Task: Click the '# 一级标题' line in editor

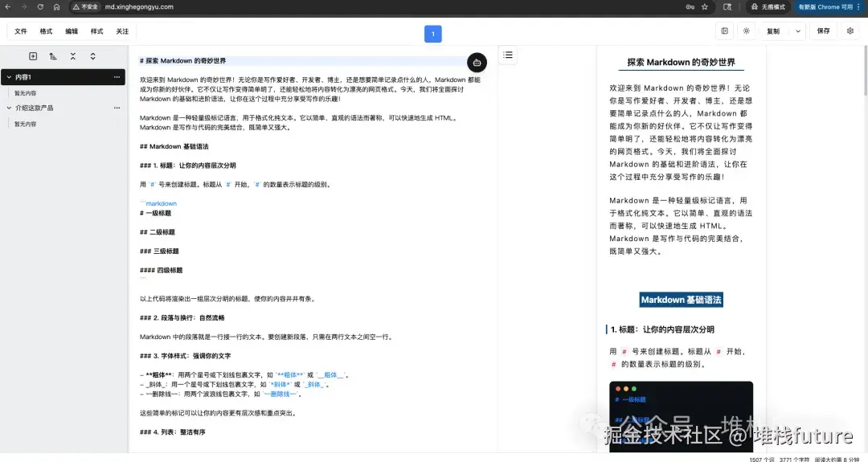Action: tap(155, 213)
